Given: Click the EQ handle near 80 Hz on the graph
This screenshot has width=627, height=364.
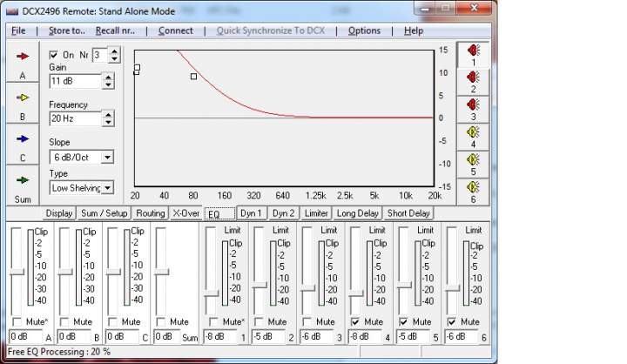Looking at the screenshot, I should point(193,76).
